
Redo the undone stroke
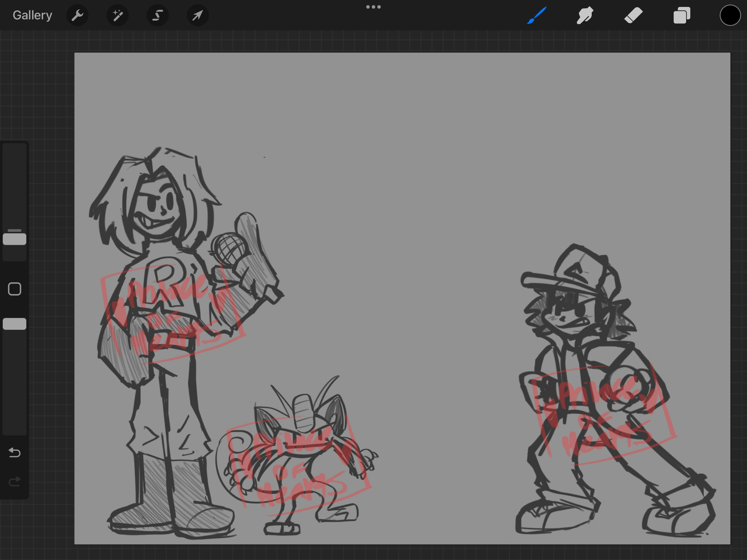pyautogui.click(x=15, y=480)
